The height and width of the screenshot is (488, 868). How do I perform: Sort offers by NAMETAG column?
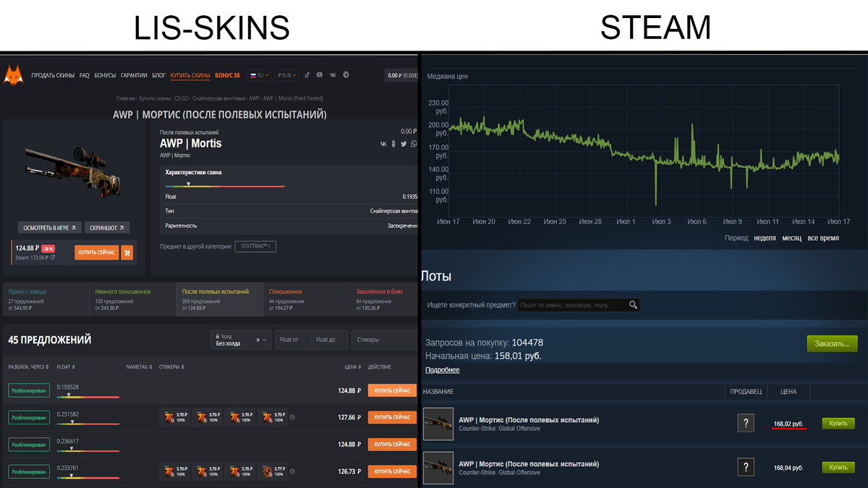pos(139,367)
